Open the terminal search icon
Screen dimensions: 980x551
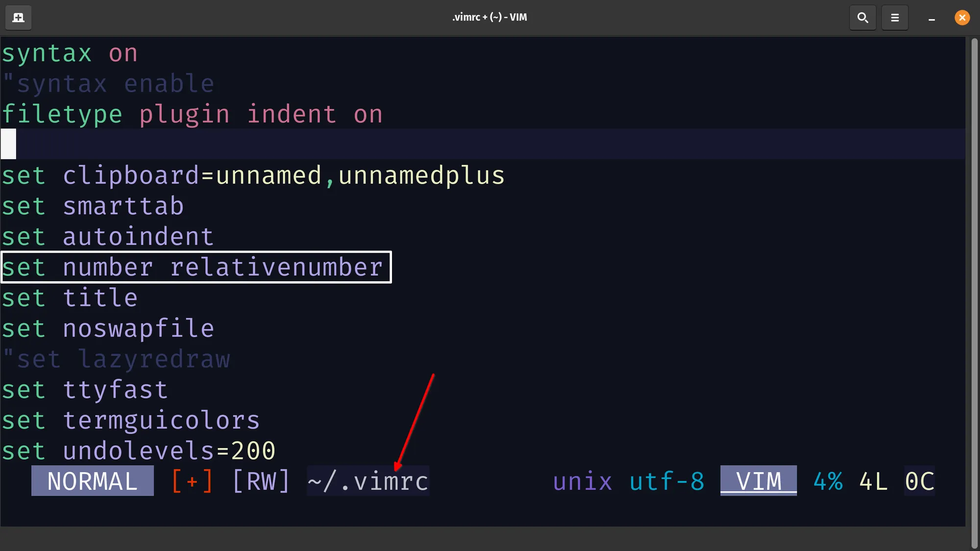click(862, 18)
